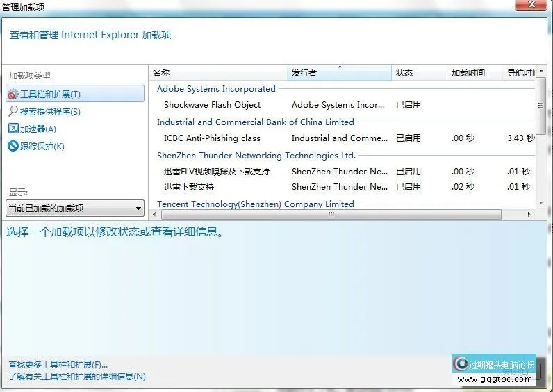Select ICBC Anti-Phishing class add-on
The width and height of the screenshot is (553, 392).
coord(212,138)
